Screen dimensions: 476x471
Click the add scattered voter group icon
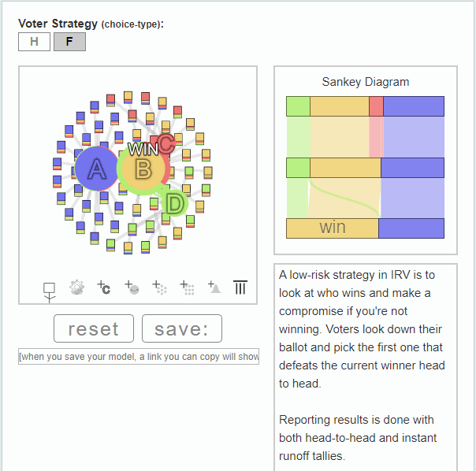(159, 287)
